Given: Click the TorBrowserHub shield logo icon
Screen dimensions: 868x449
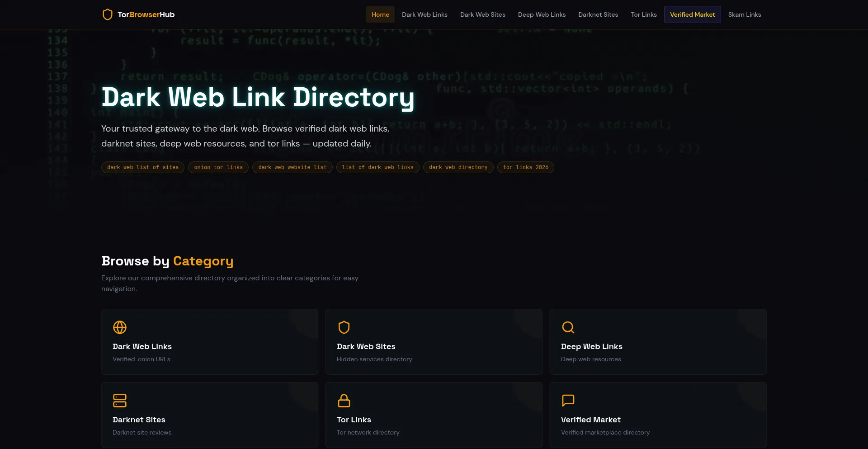Looking at the screenshot, I should coord(107,14).
